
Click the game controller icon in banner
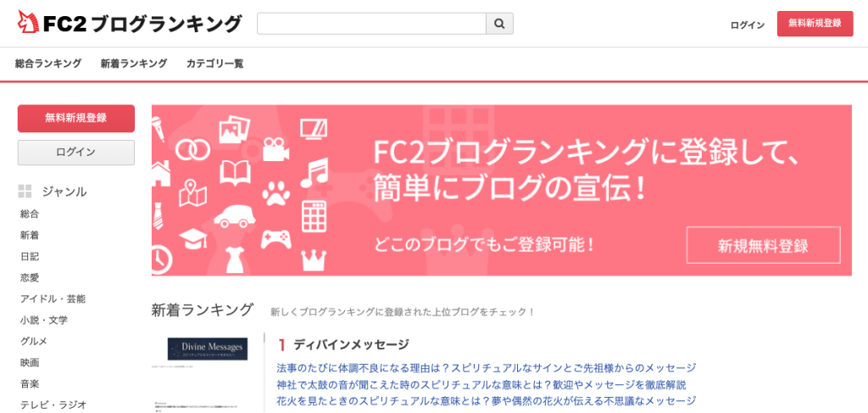click(x=276, y=238)
